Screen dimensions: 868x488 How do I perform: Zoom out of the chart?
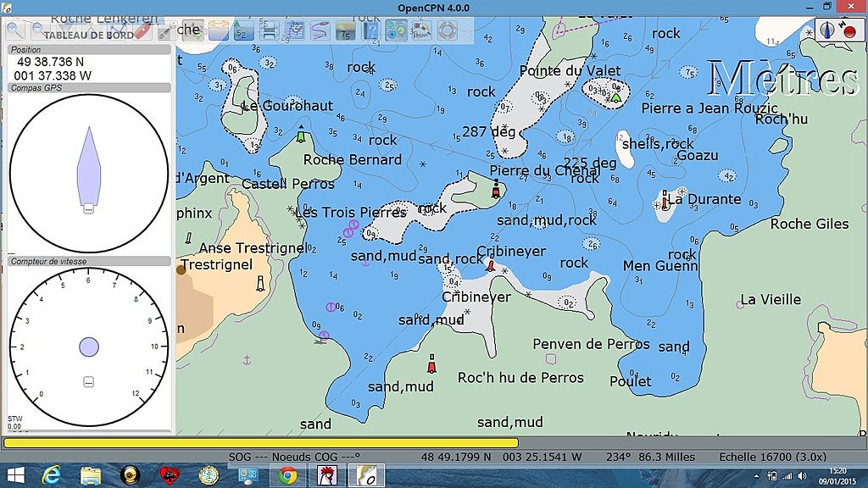tap(39, 30)
